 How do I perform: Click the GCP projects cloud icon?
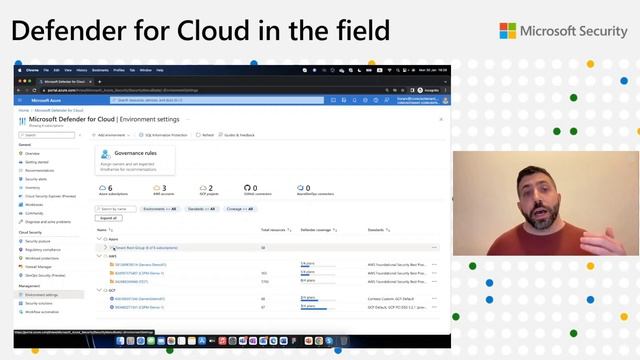203,188
